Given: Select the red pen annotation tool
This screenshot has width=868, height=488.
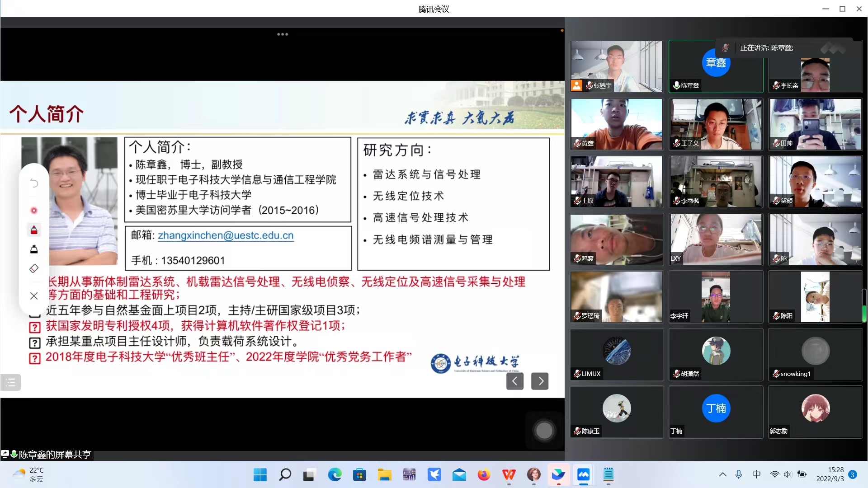Looking at the screenshot, I should point(34,230).
